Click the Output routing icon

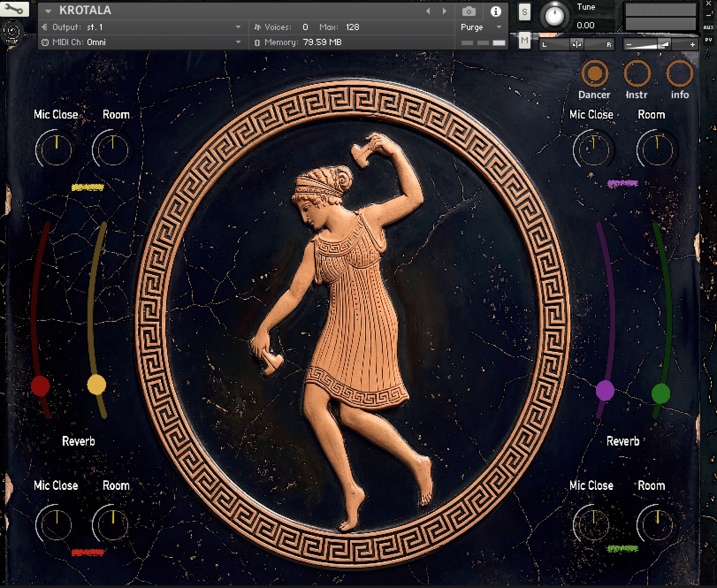[45, 27]
